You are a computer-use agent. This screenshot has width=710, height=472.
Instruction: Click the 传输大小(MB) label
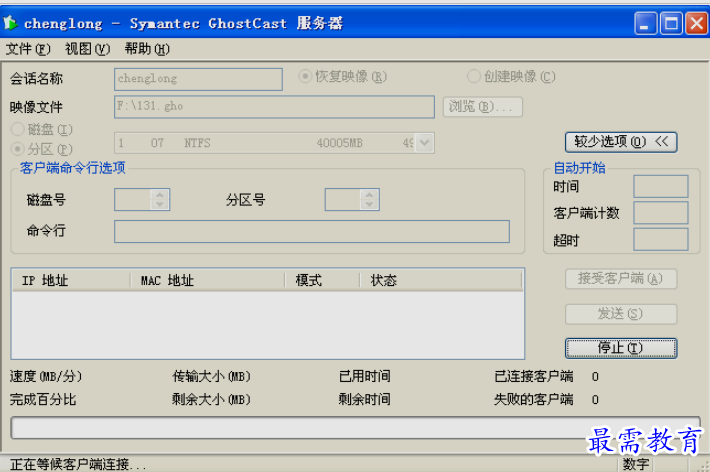[x=211, y=376]
